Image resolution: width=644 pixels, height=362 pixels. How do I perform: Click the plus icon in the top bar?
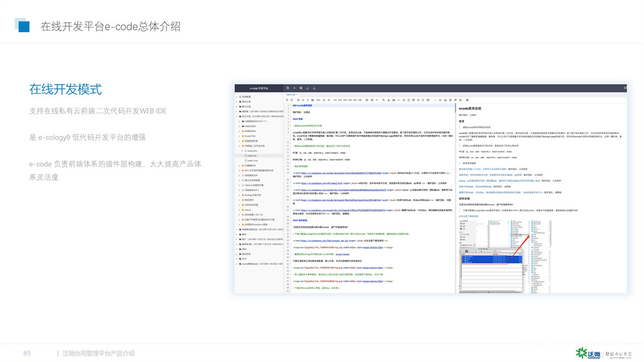[x=294, y=88]
